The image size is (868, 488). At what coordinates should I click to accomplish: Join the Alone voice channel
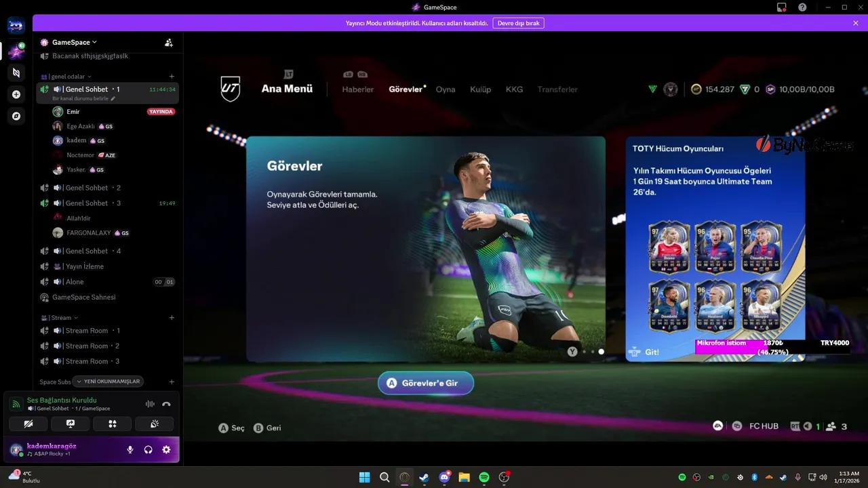coord(108,282)
